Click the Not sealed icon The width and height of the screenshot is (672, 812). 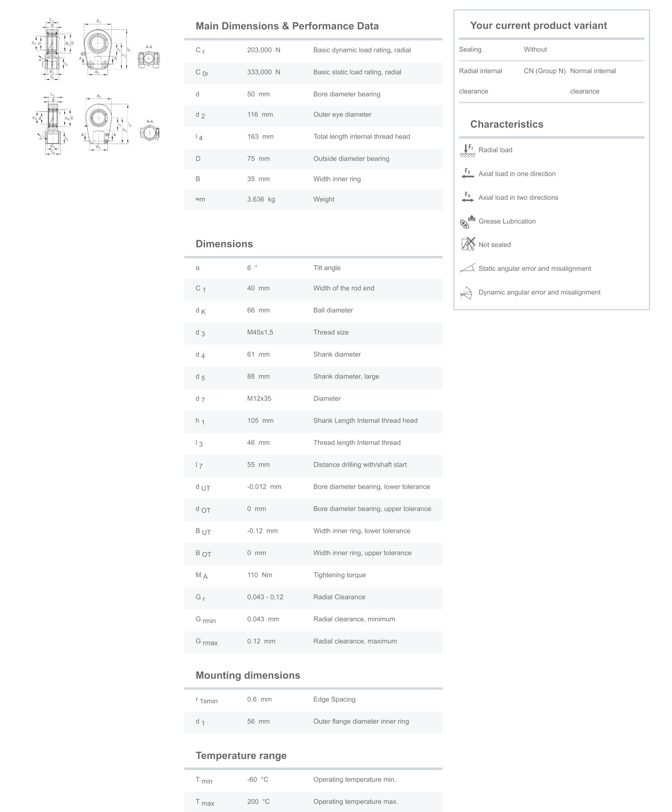tap(467, 244)
